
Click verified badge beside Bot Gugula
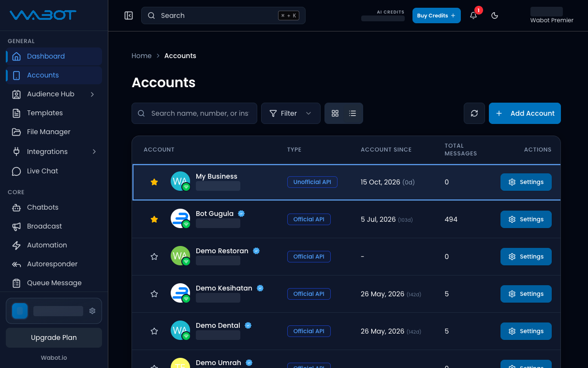241,214
